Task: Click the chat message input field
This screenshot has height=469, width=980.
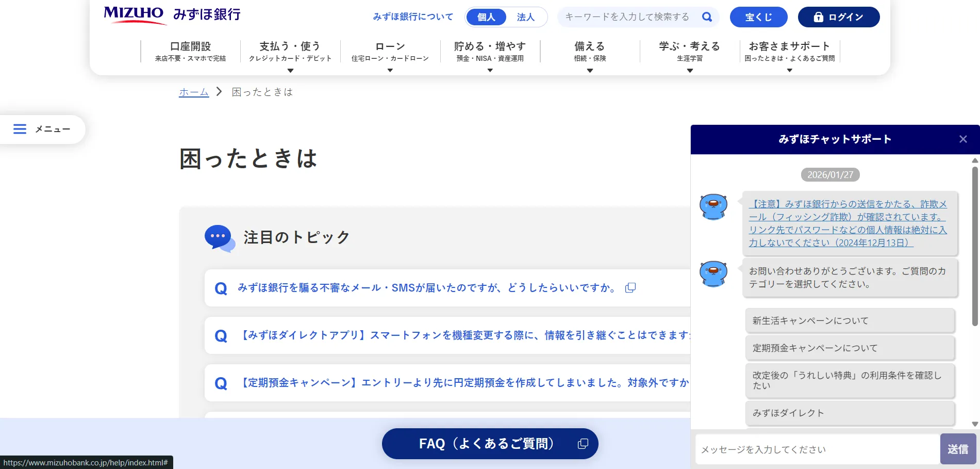Action: click(x=817, y=449)
